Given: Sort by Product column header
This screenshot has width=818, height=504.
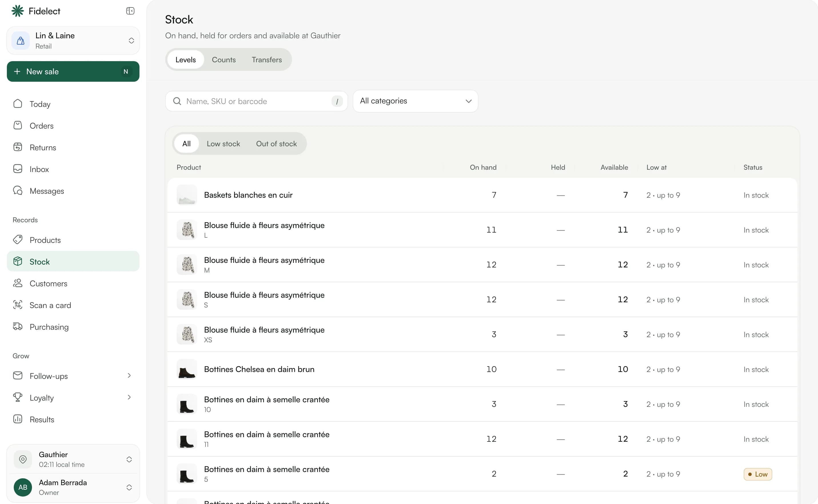Looking at the screenshot, I should pos(189,167).
